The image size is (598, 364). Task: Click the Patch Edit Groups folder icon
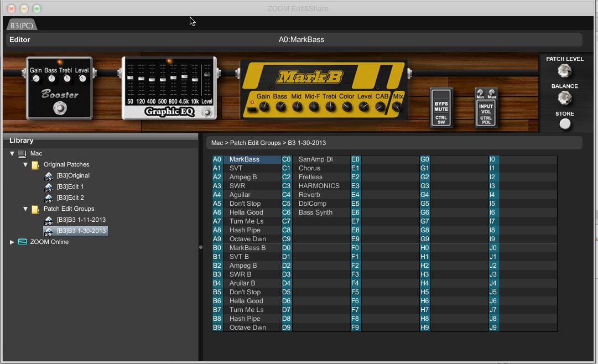(35, 209)
